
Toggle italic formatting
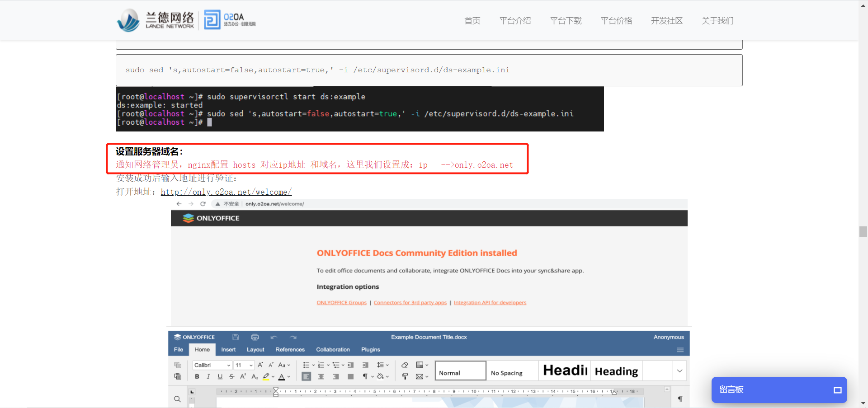(x=208, y=376)
